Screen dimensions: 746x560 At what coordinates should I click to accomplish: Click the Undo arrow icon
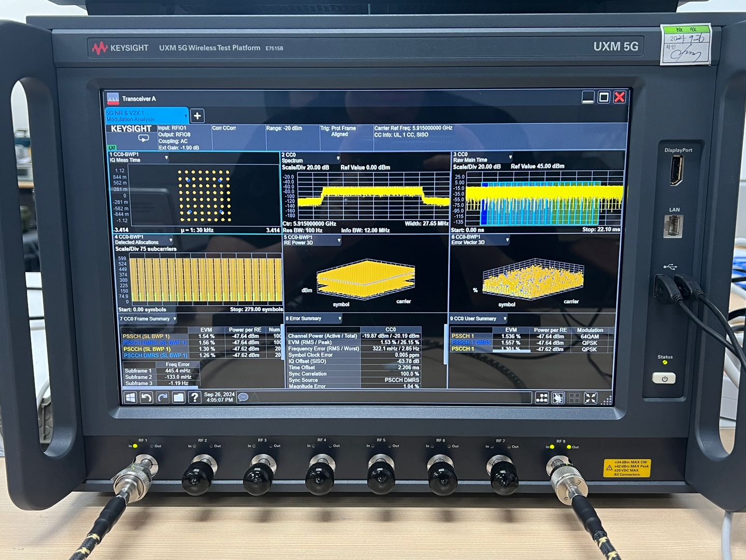coord(147,397)
